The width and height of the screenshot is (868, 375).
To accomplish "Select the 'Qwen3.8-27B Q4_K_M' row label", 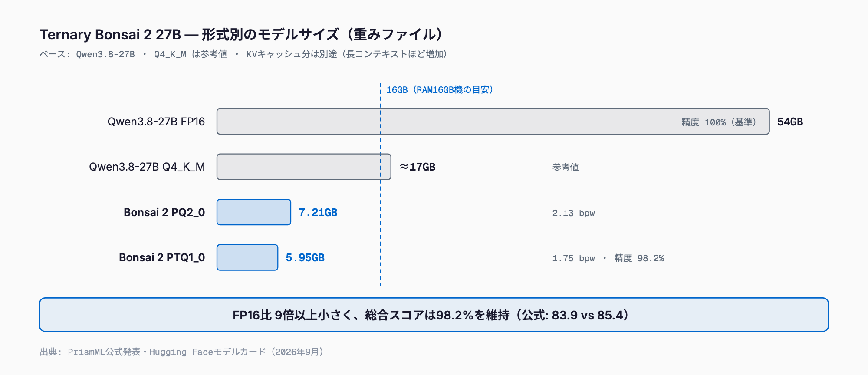I will pos(147,167).
